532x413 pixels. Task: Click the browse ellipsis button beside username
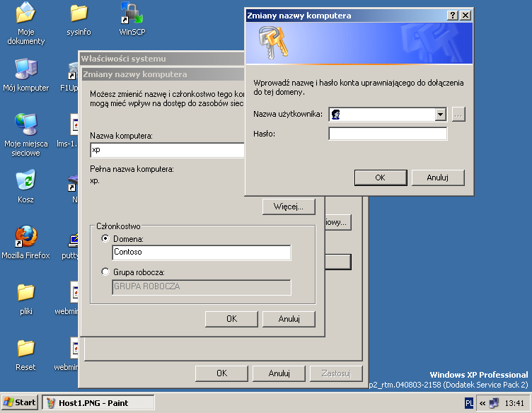click(458, 115)
